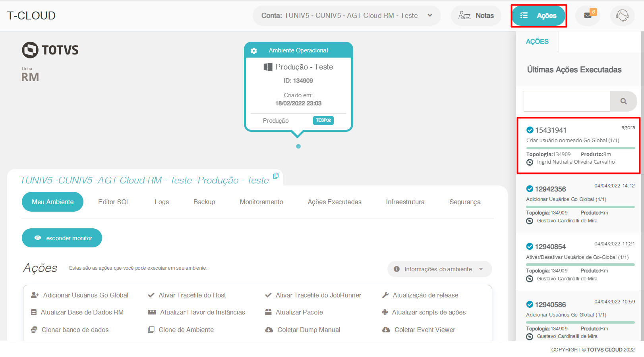Screen dimensions: 644x357
Task: Expand the Informações do ambiente dropdown
Action: (439, 269)
